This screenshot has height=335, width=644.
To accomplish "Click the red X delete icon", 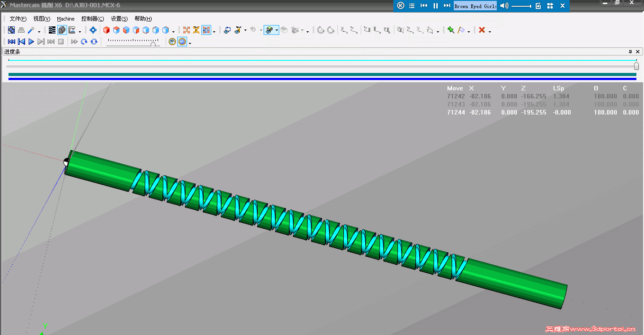I will click(482, 30).
